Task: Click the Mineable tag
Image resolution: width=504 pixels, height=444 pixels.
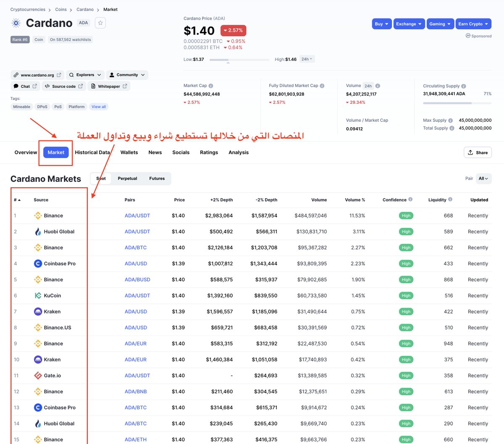Action: [x=21, y=107]
